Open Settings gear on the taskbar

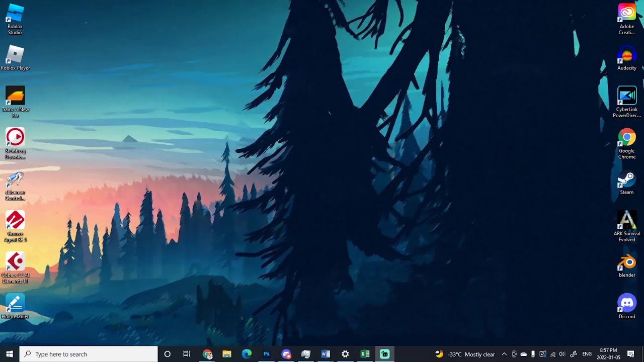pyautogui.click(x=345, y=354)
